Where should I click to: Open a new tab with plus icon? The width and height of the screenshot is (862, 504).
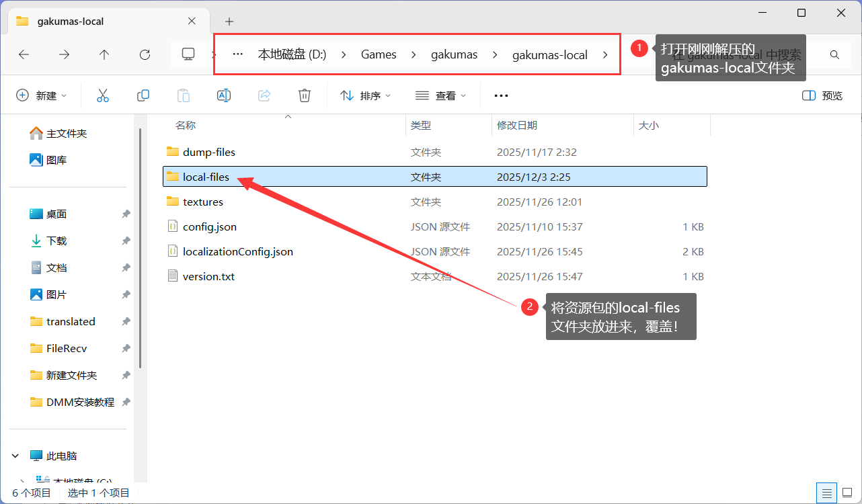229,22
